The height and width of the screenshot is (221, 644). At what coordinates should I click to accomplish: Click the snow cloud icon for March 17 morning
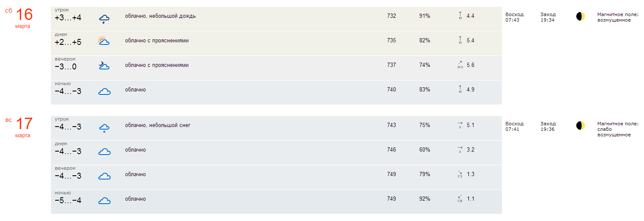[x=104, y=128]
